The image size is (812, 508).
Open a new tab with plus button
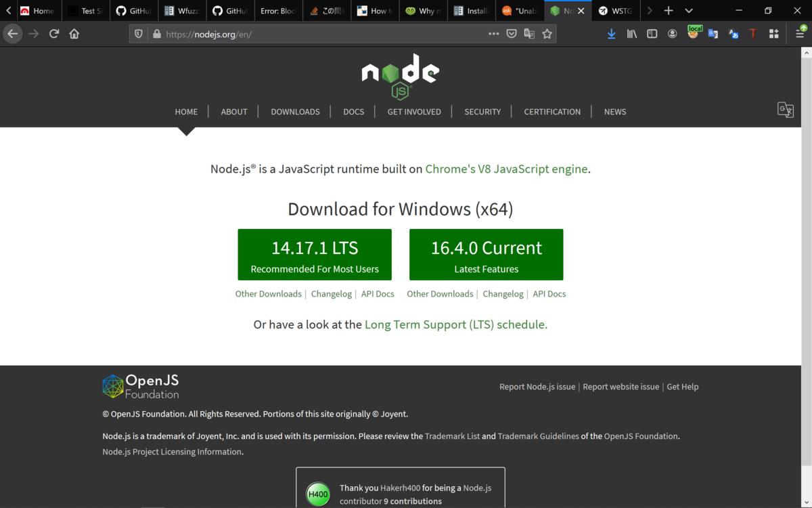coord(669,11)
